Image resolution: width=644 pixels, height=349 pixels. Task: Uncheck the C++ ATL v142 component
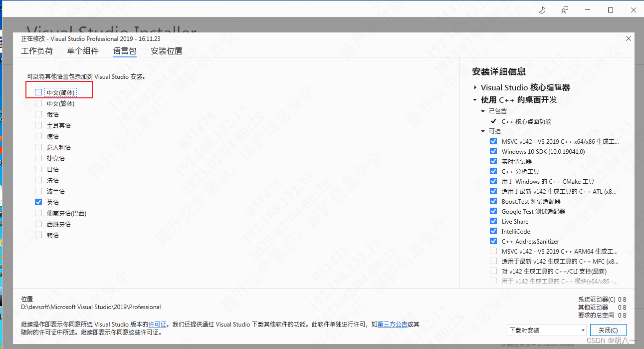coord(493,191)
